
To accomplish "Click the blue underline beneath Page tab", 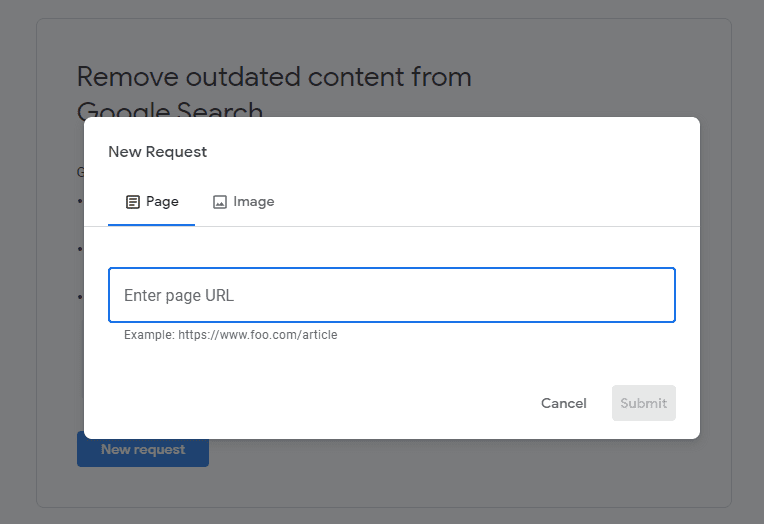I will (152, 225).
